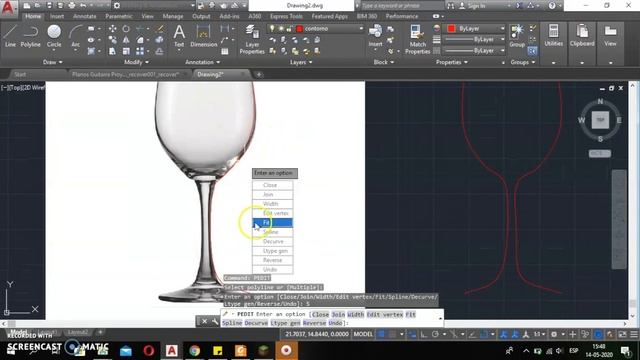Click the Group icon
The width and height of the screenshot is (640, 360).
pos(517,36)
